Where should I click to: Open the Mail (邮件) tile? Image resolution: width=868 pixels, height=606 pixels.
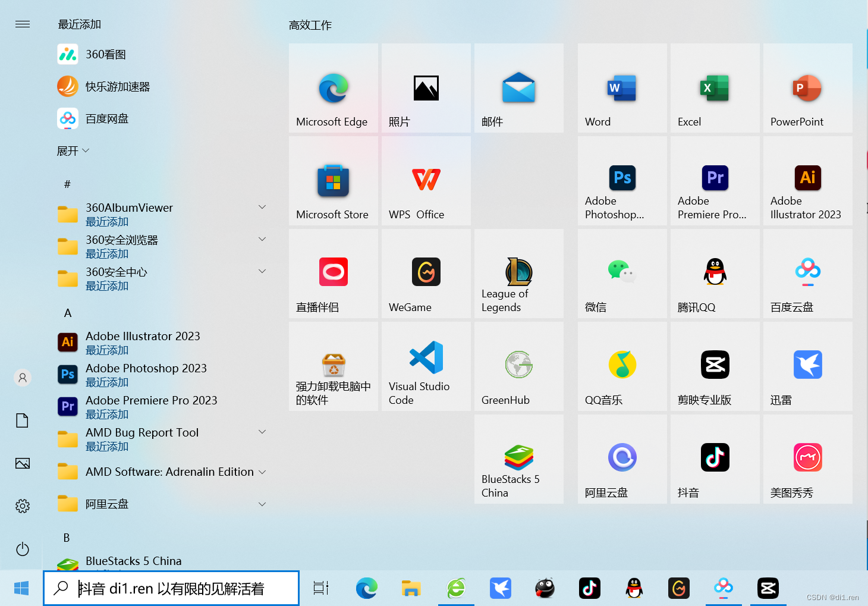tap(519, 88)
